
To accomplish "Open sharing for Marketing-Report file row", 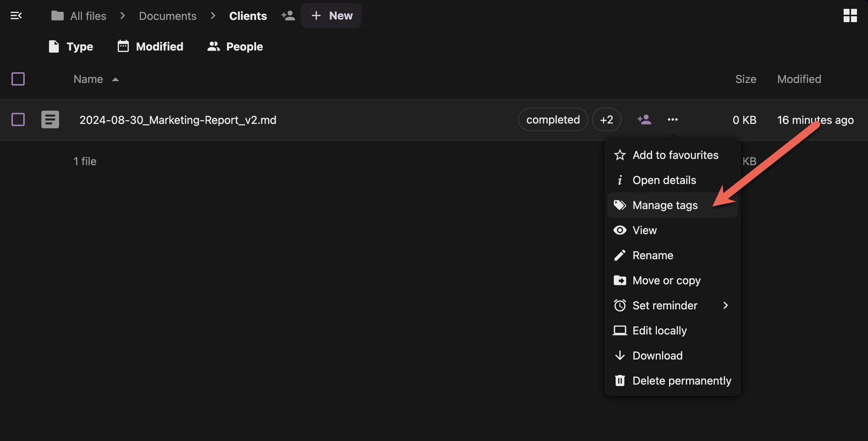I will pyautogui.click(x=644, y=119).
